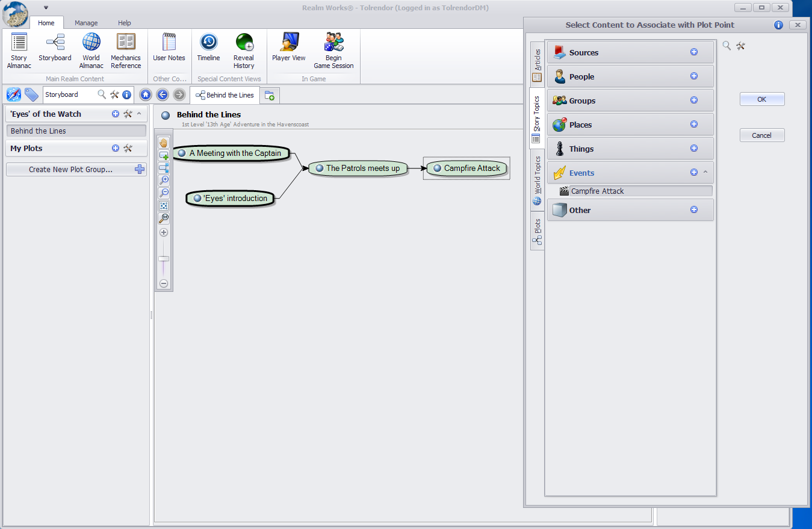Image resolution: width=812 pixels, height=529 pixels.
Task: Select Campfire Attack in the Events list
Action: [x=597, y=191]
